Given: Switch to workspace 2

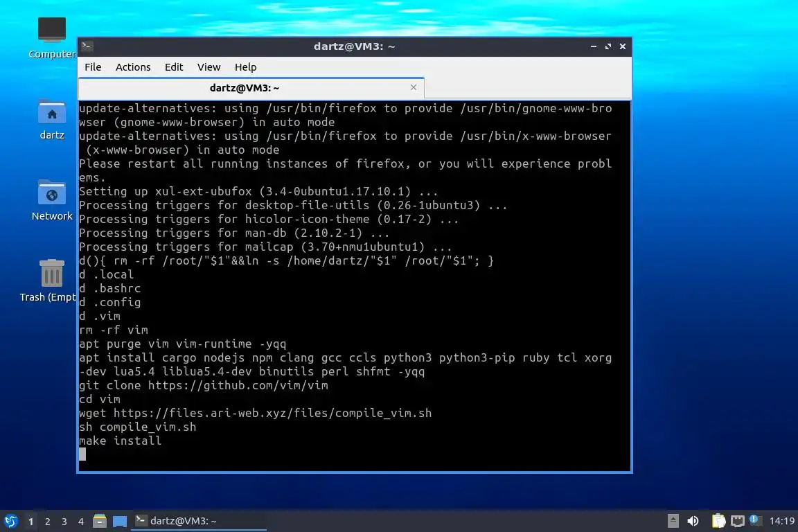Looking at the screenshot, I should pyautogui.click(x=48, y=522).
